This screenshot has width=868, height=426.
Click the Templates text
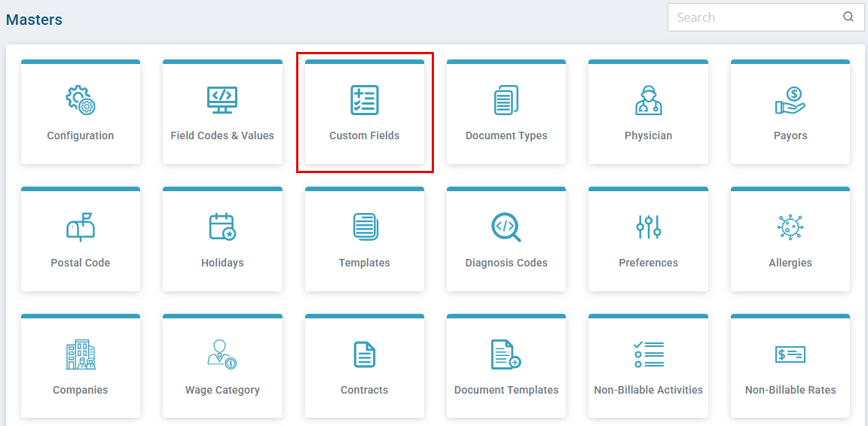click(x=364, y=263)
